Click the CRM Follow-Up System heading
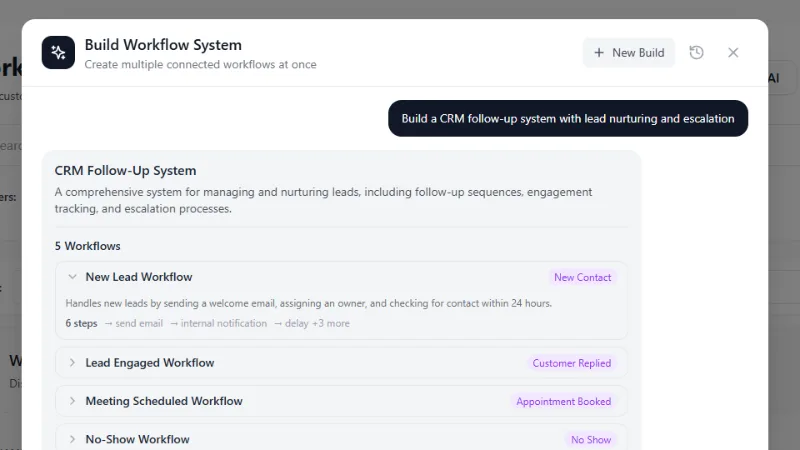The width and height of the screenshot is (800, 450). coord(126,170)
